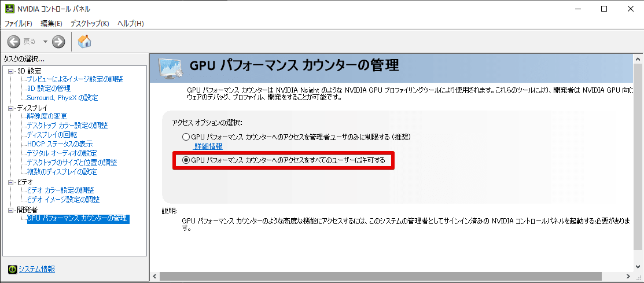Collapse the ディスプレイ tree node
The height and width of the screenshot is (283, 644).
10,108
